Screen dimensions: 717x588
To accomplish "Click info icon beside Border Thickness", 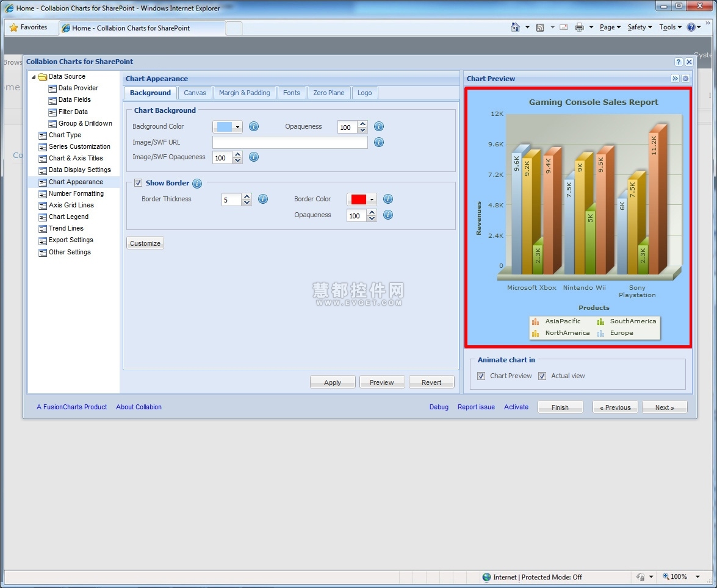I will pos(263,199).
